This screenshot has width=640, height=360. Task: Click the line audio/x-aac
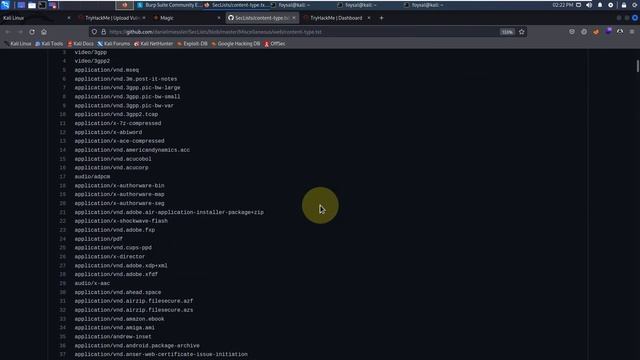92,283
